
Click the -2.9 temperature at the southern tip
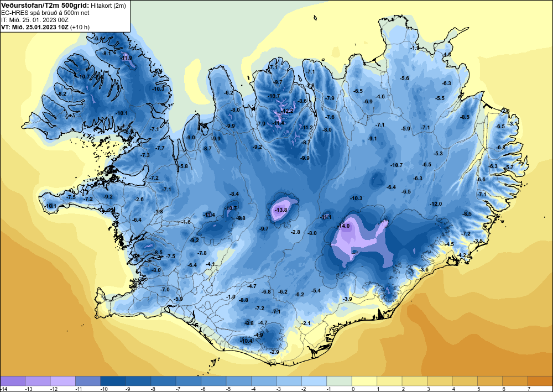click(274, 352)
